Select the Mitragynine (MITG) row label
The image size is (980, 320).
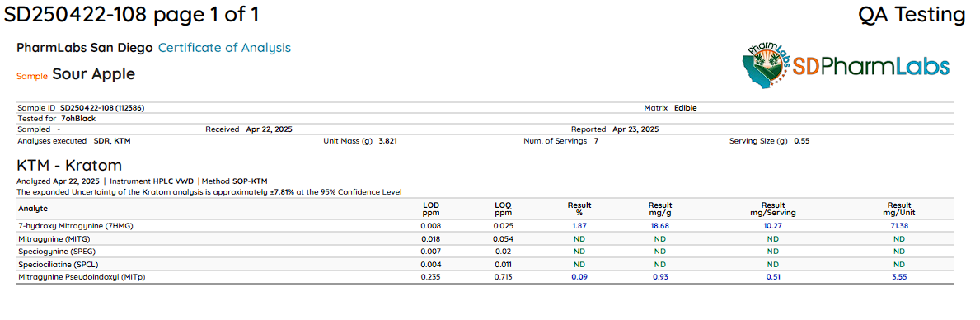pos(55,238)
